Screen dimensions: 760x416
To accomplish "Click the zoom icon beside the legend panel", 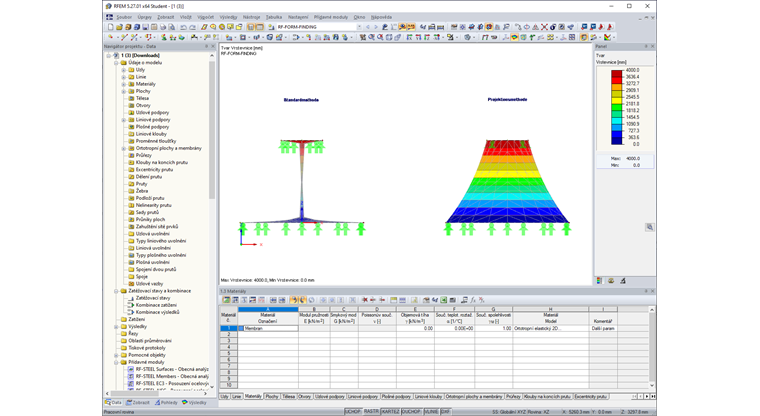I will [x=649, y=227].
